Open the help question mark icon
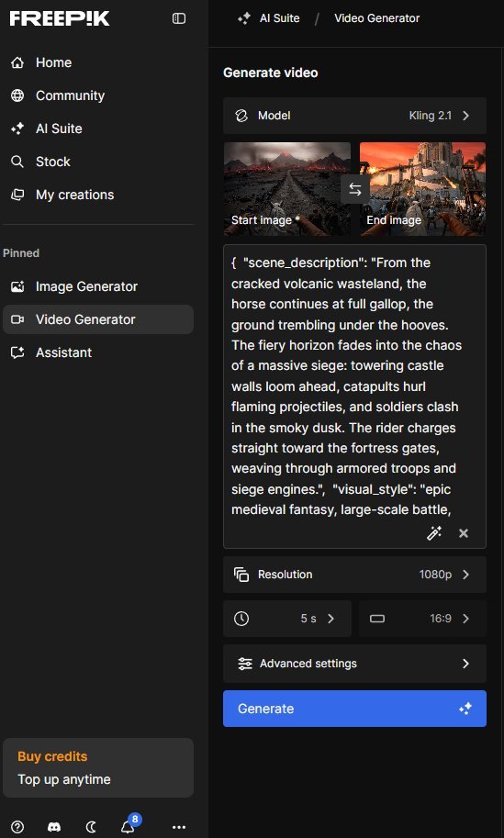504x838 pixels. coord(17,827)
